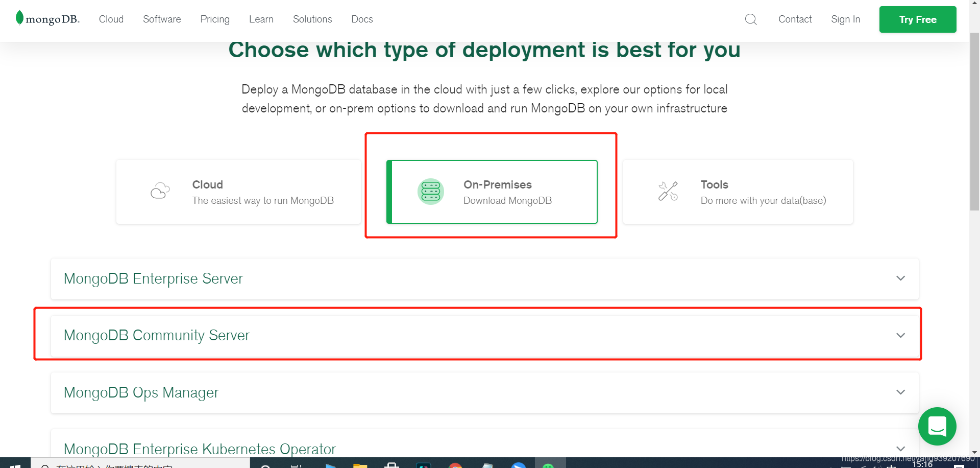Click the Contact link

795,19
